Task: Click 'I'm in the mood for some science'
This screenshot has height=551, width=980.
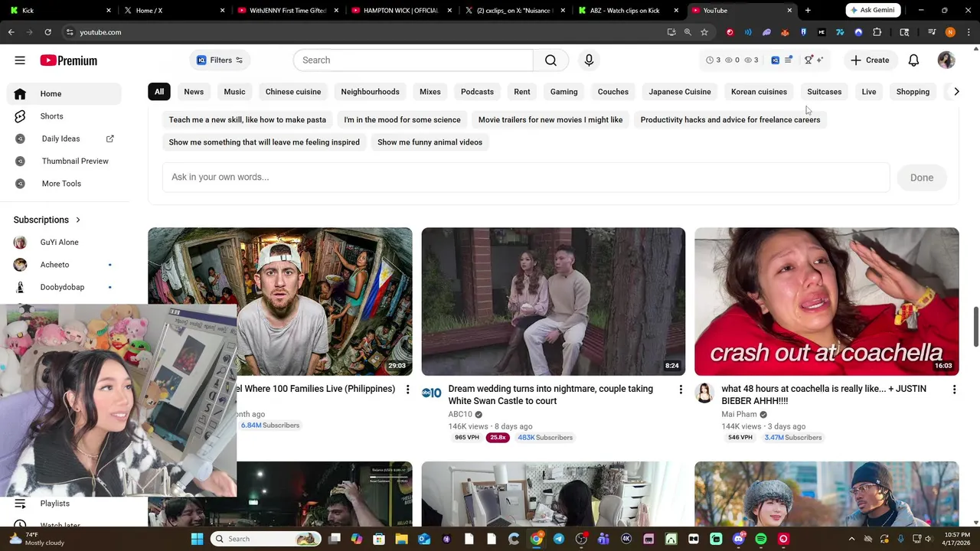Action: (402, 120)
